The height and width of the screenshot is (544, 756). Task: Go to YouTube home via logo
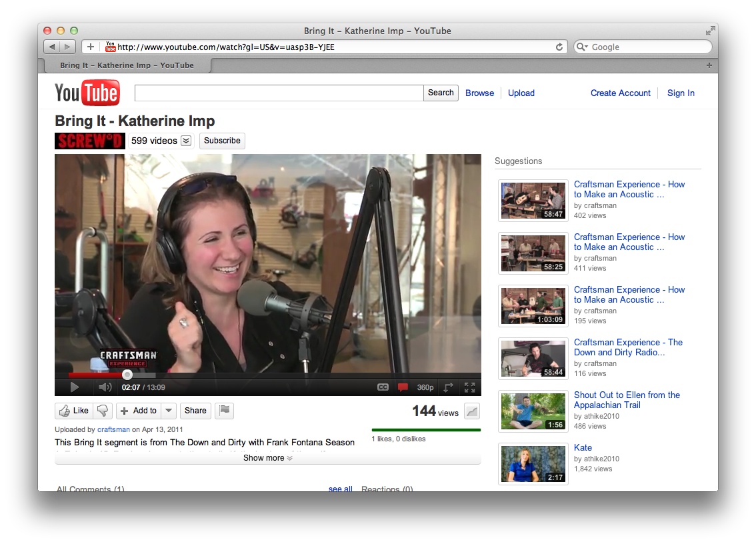coord(87,93)
